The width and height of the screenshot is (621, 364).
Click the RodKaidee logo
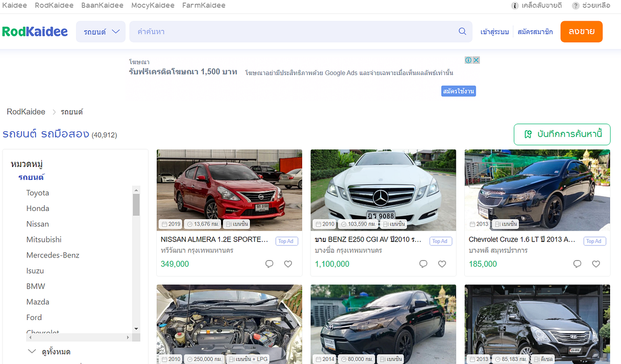[35, 32]
